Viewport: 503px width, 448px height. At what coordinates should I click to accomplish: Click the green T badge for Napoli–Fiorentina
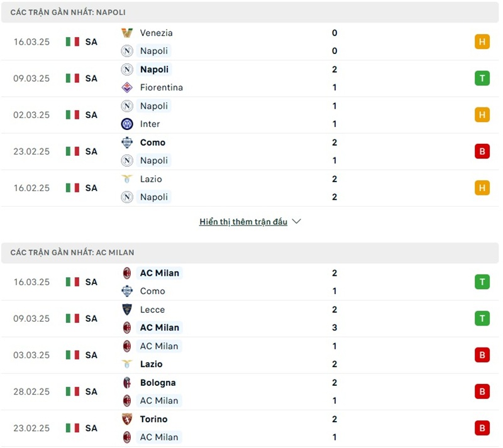[482, 79]
